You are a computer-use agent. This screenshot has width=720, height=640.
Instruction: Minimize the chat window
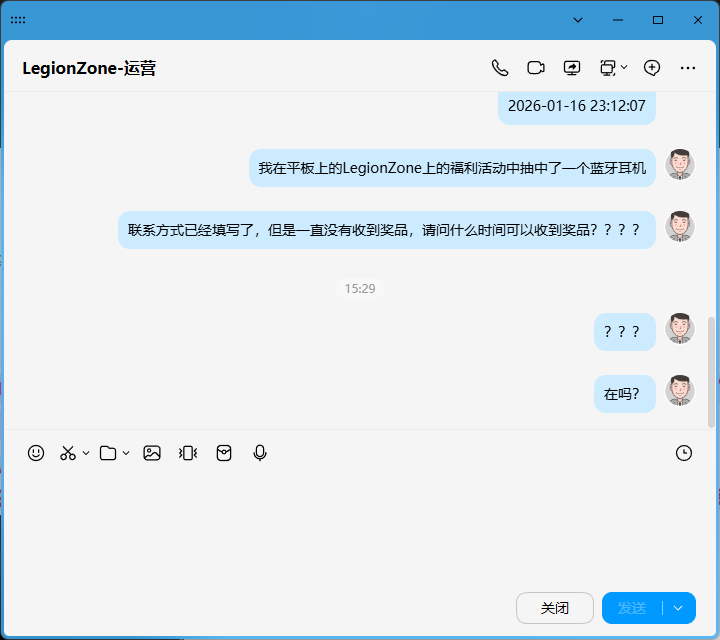[618, 20]
